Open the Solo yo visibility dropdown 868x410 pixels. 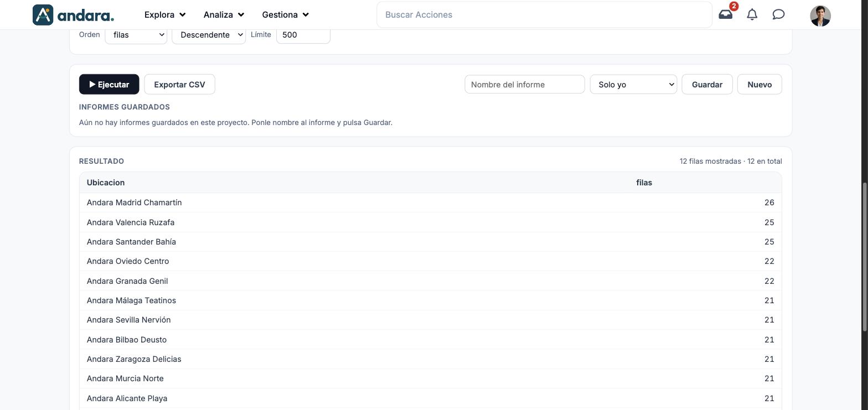(633, 85)
